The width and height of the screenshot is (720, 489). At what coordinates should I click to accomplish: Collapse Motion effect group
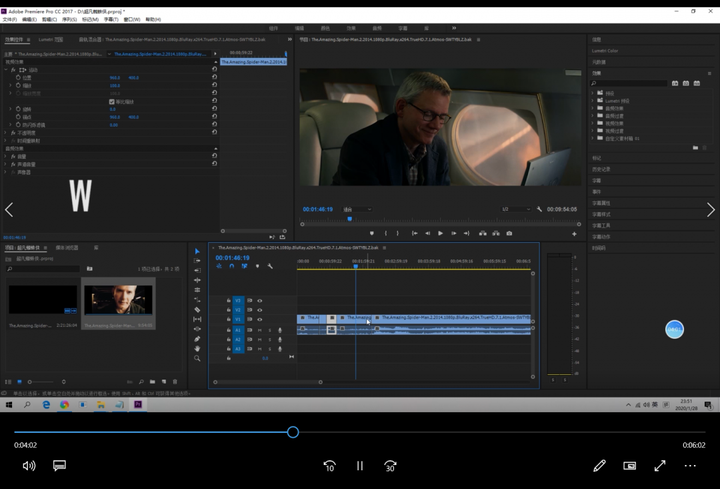[6, 70]
